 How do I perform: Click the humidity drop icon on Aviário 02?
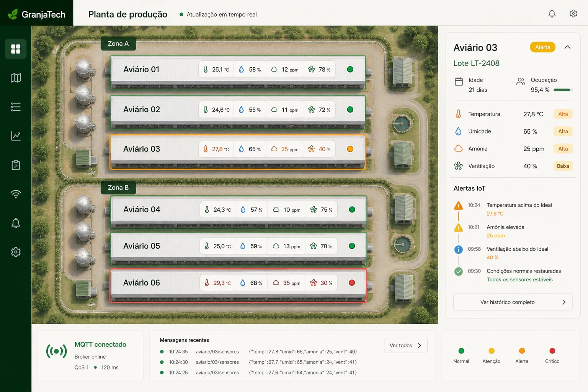coord(241,109)
